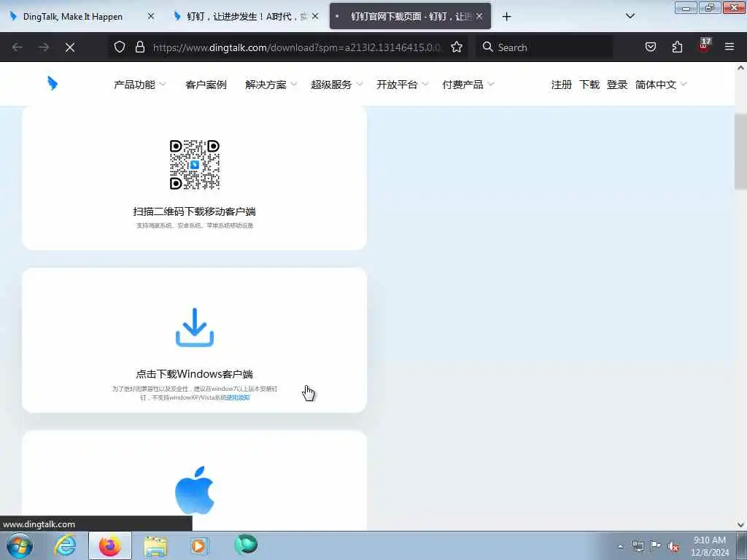Open a new tab with plus button

[506, 17]
